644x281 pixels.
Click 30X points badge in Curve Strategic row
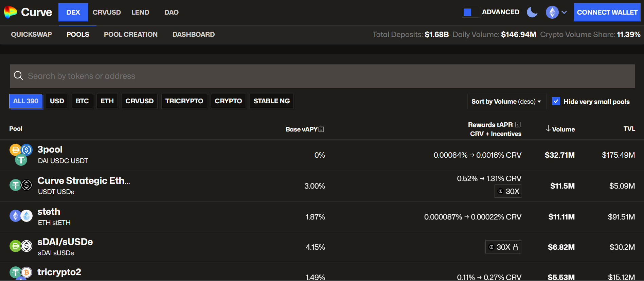click(x=508, y=191)
